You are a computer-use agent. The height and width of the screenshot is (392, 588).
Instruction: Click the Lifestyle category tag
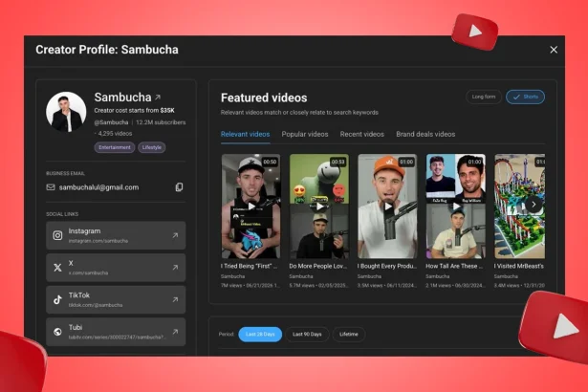(x=152, y=147)
